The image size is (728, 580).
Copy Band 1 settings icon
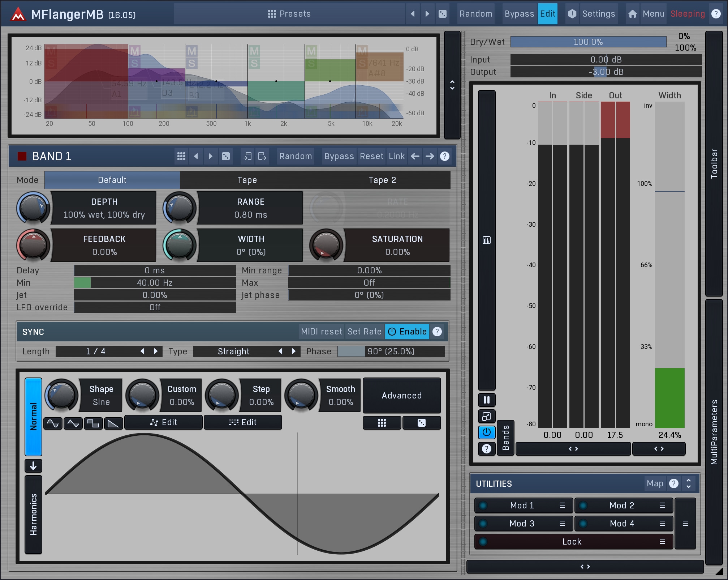coord(247,156)
